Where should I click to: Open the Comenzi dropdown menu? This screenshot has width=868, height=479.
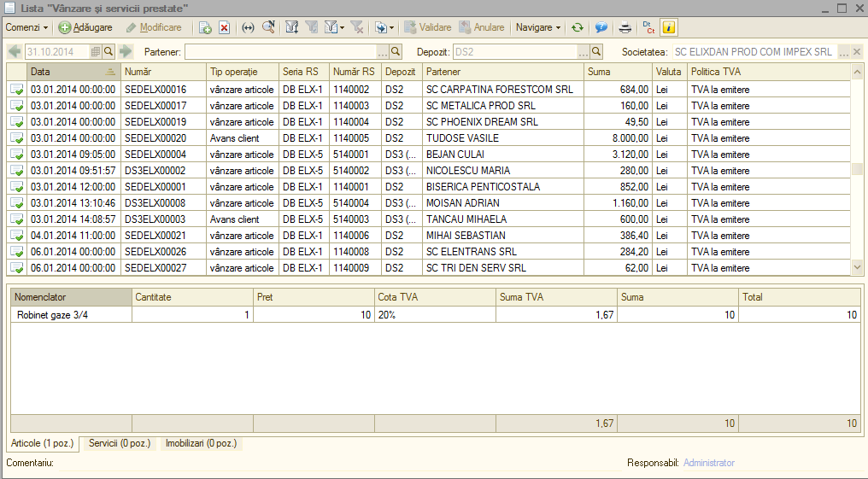click(x=26, y=27)
